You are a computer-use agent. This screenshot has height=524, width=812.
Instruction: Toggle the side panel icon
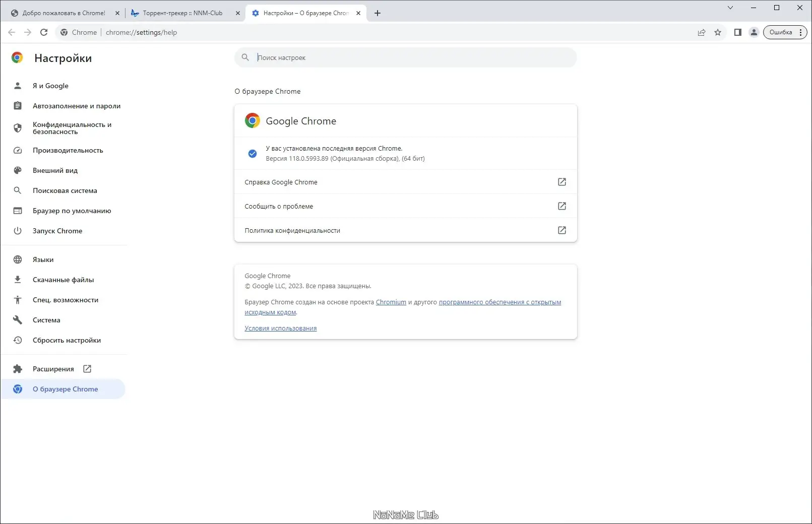coord(737,32)
